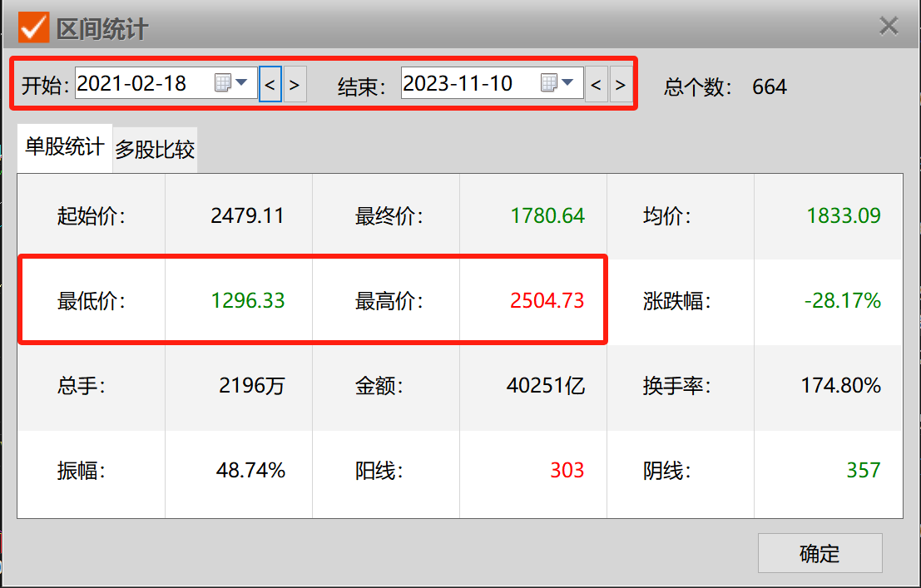
Task: Click the 换手率 label
Action: tap(677, 386)
